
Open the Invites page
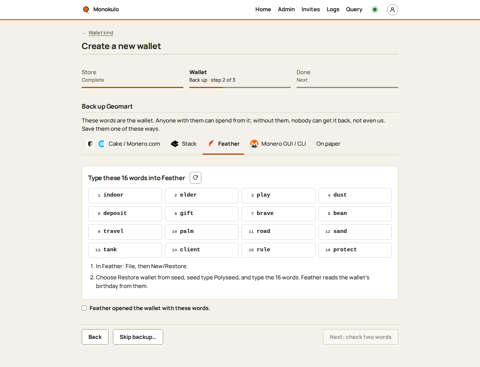pyautogui.click(x=310, y=9)
